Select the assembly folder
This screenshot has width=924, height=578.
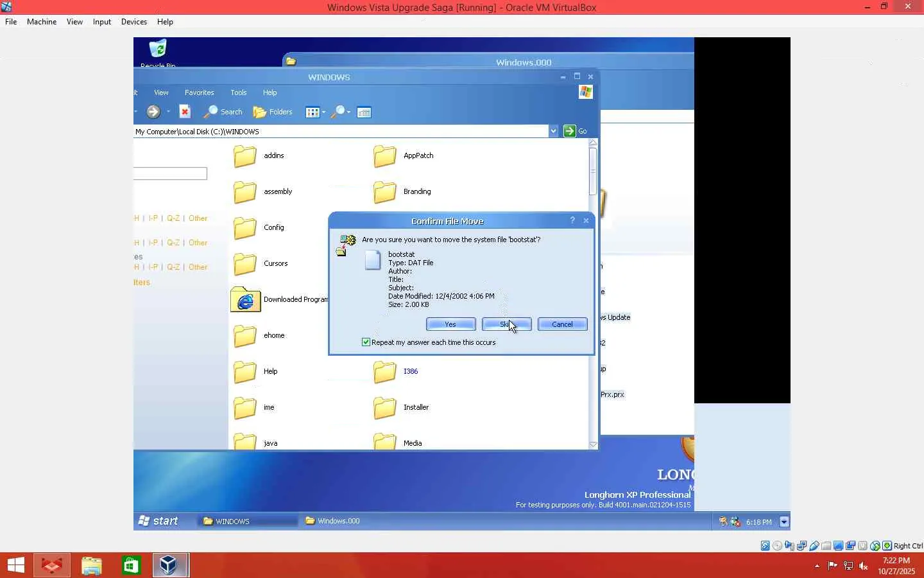click(x=263, y=191)
